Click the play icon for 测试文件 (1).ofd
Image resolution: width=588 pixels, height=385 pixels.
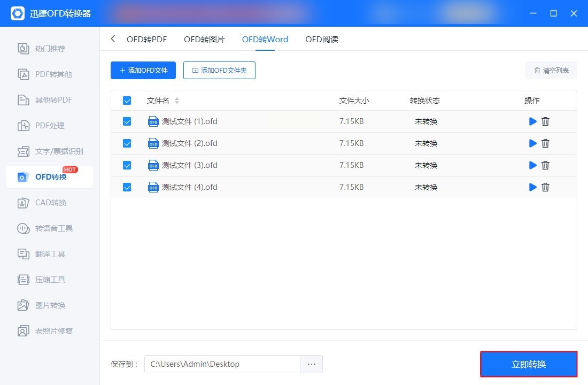[532, 121]
